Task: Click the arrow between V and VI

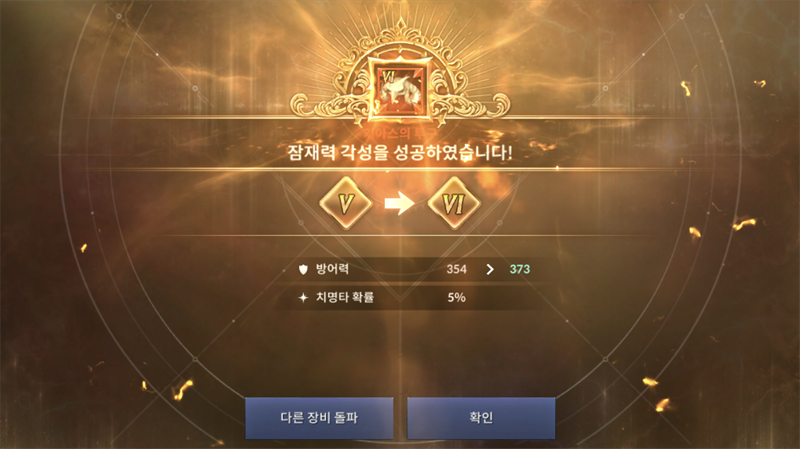Action: coord(399,203)
